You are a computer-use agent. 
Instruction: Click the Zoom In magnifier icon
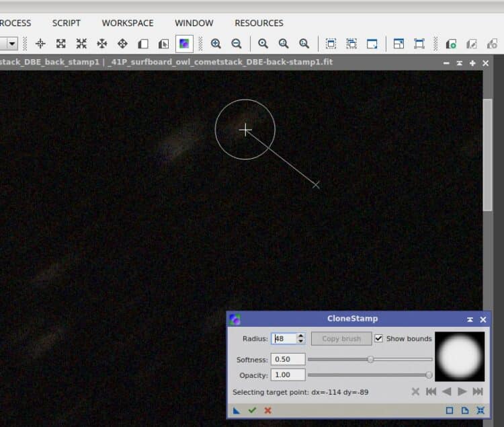pyautogui.click(x=216, y=44)
